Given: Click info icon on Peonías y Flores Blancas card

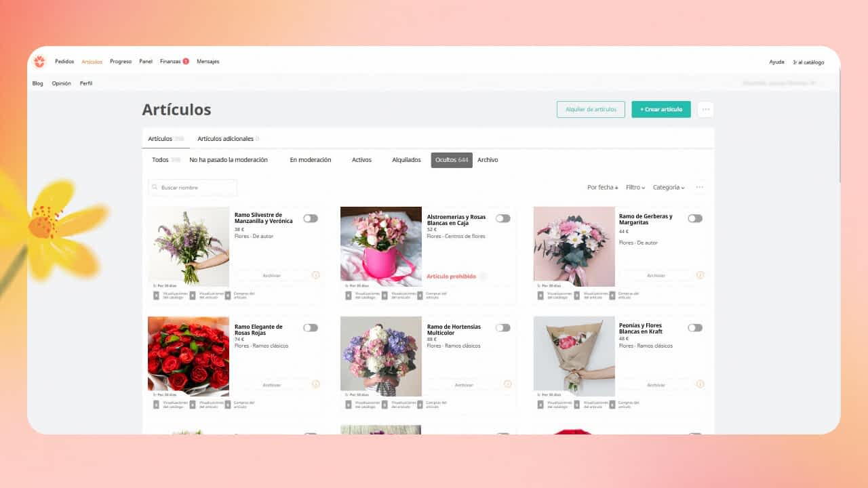Looking at the screenshot, I should tap(700, 384).
